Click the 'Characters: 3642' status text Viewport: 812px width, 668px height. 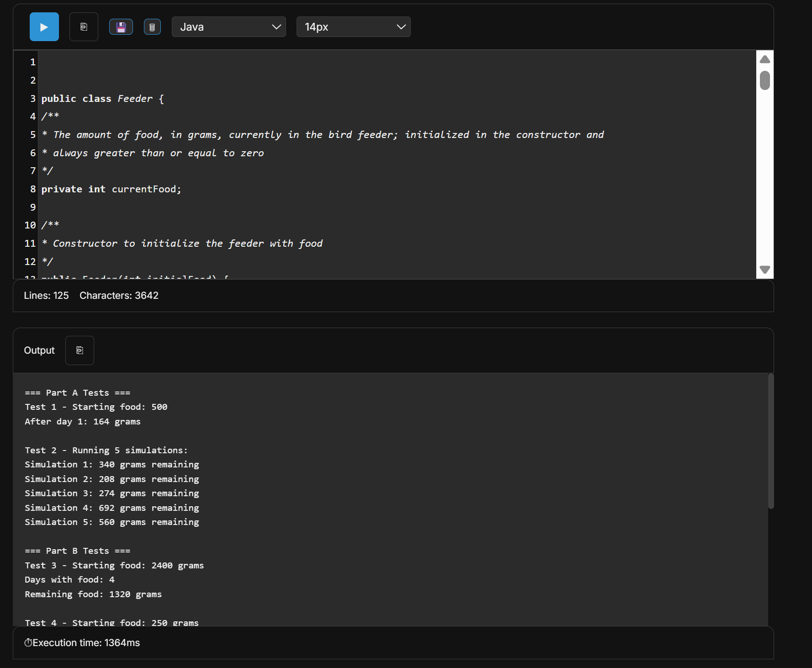coord(119,296)
